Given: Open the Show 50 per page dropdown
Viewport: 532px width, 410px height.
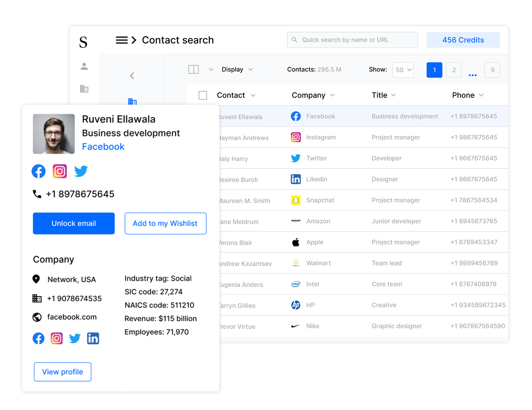Looking at the screenshot, I should (403, 70).
